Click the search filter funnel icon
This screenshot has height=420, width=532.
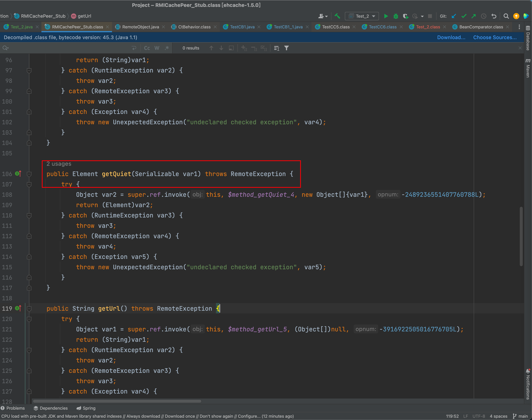coord(286,48)
